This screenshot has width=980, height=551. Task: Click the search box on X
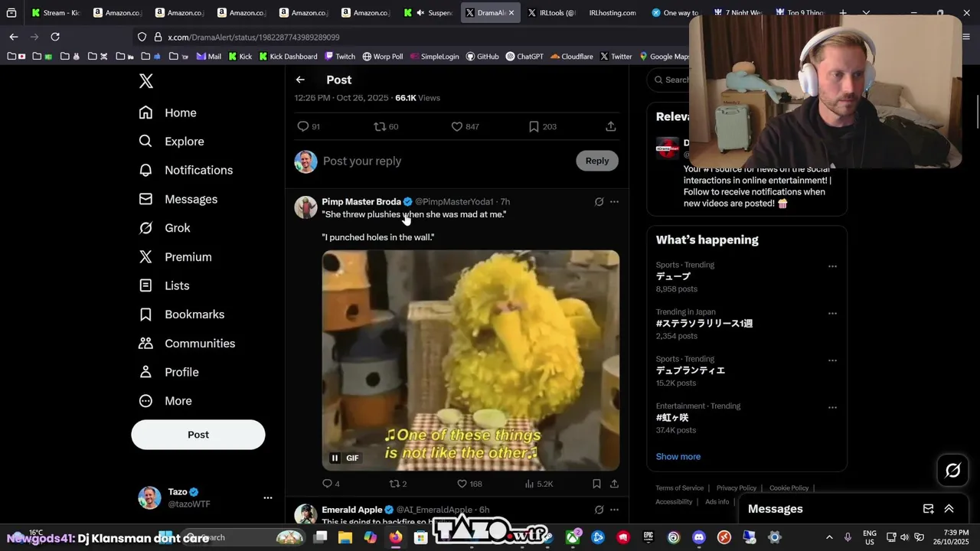pos(670,80)
